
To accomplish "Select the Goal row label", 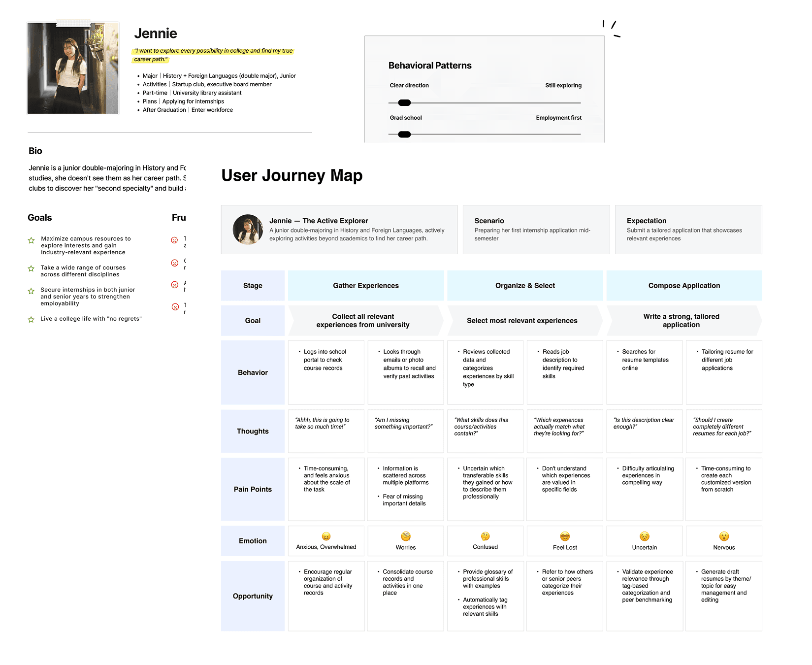I will (253, 321).
